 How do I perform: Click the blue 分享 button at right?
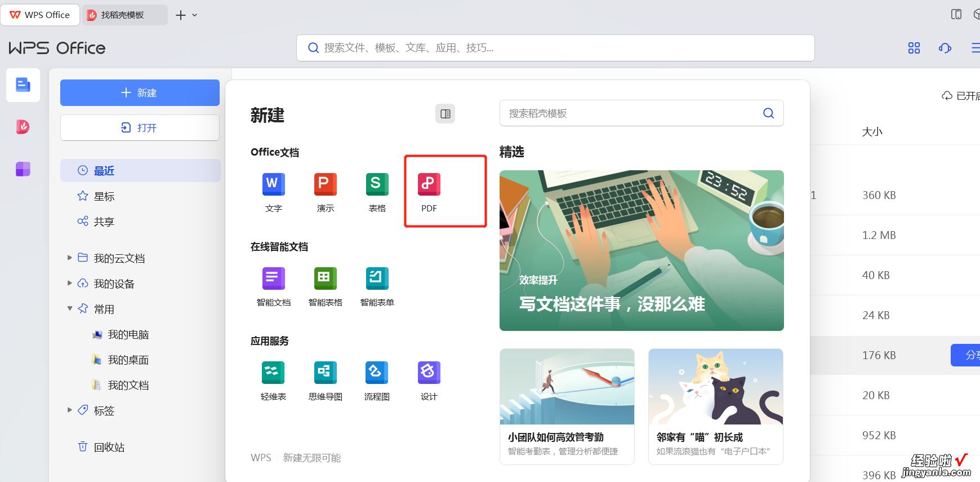tap(965, 355)
